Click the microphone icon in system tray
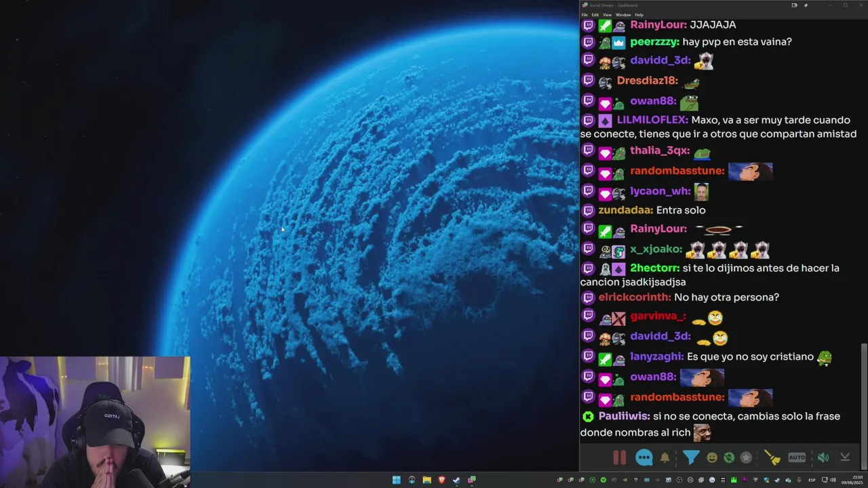868x488 pixels. (x=800, y=480)
